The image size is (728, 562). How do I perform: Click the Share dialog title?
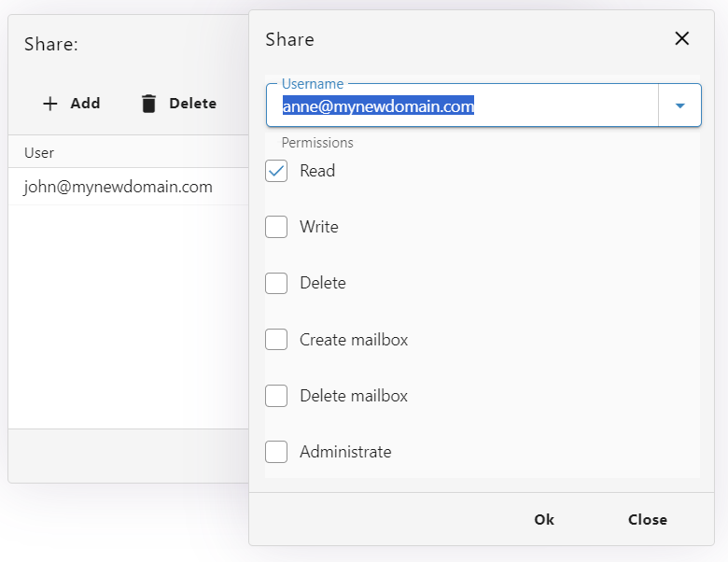tap(289, 39)
